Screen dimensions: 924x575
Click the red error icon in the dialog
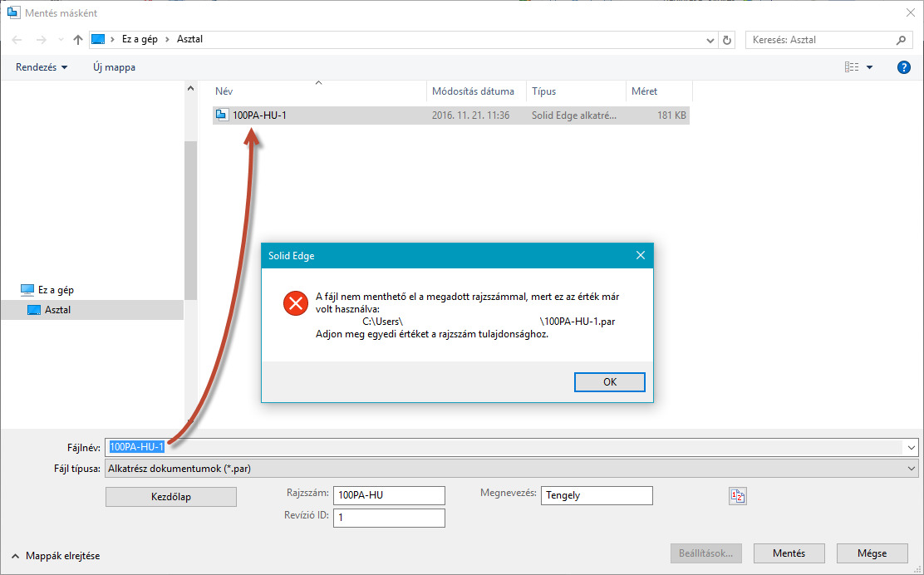(x=295, y=303)
